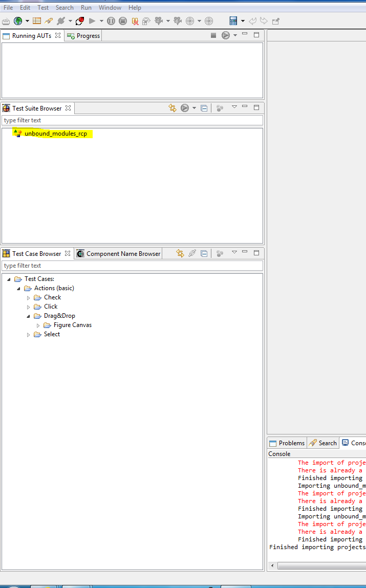Click the red ball start AUT icon
Image resolution: width=366 pixels, height=588 pixels.
point(79,21)
